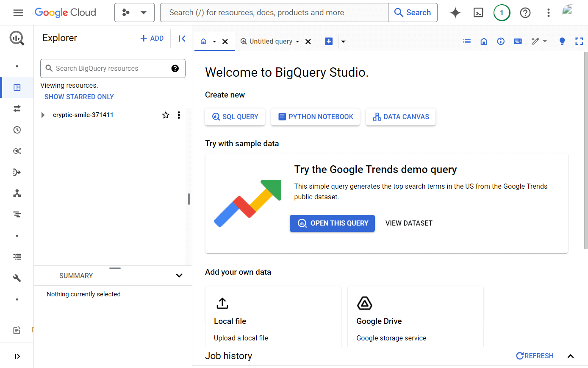Open keyboard shortcuts toolbar icon
The height and width of the screenshot is (368, 588).
coord(518,41)
